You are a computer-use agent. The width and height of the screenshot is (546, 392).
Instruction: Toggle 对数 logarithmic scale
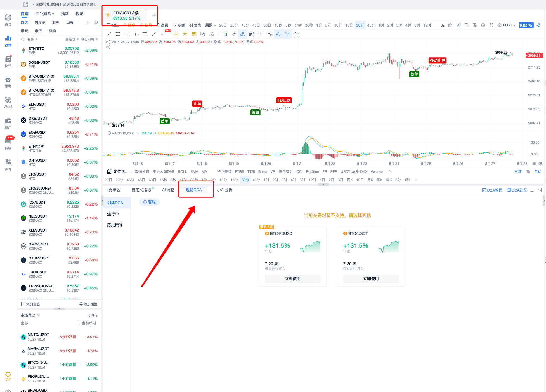518,171
